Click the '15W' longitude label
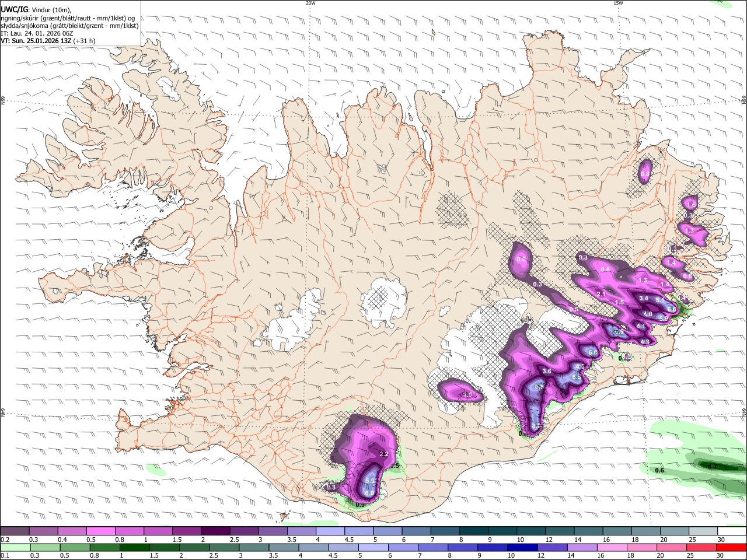 [618, 3]
